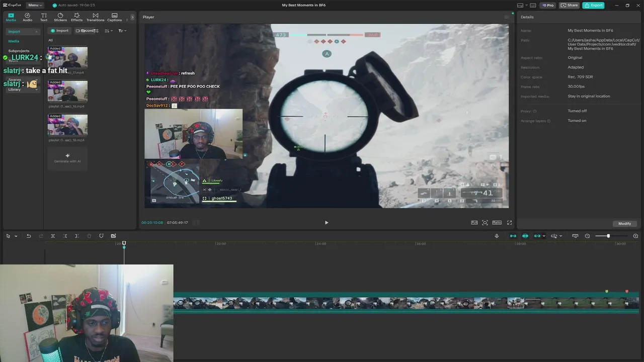
Task: Select the first added clip thumbnail
Action: pyautogui.click(x=67, y=57)
